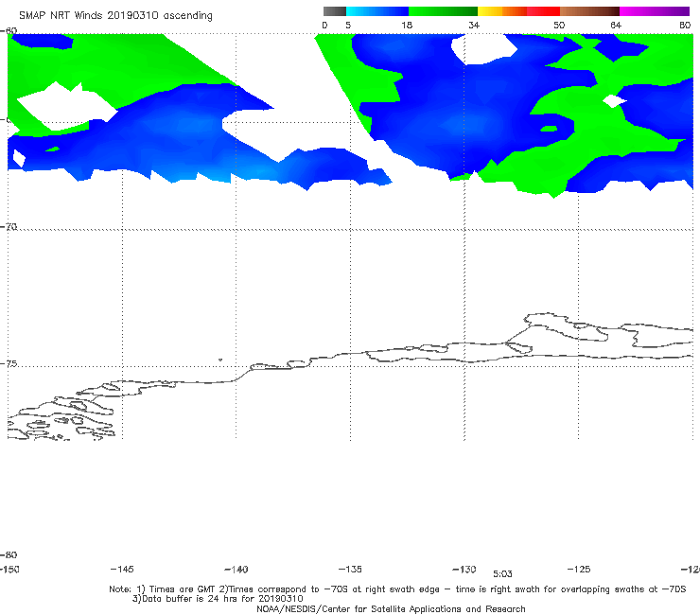700x615 pixels.
Task: Click the longitude label '-130'
Action: pyautogui.click(x=464, y=569)
